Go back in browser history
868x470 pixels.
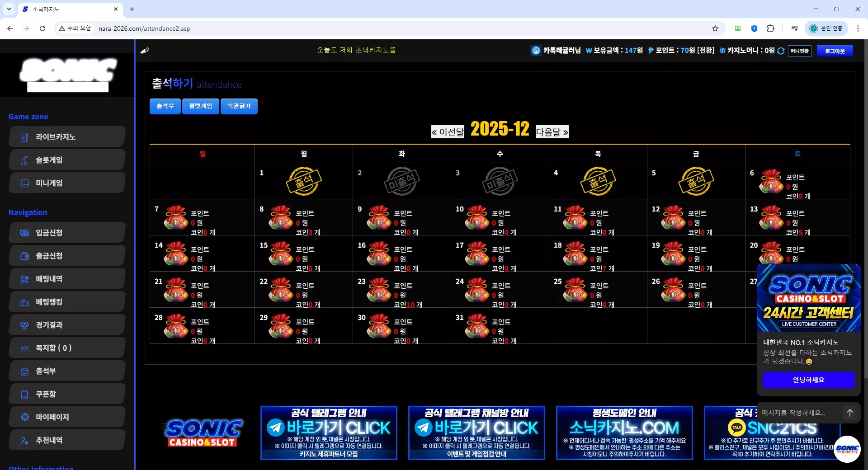(x=10, y=28)
